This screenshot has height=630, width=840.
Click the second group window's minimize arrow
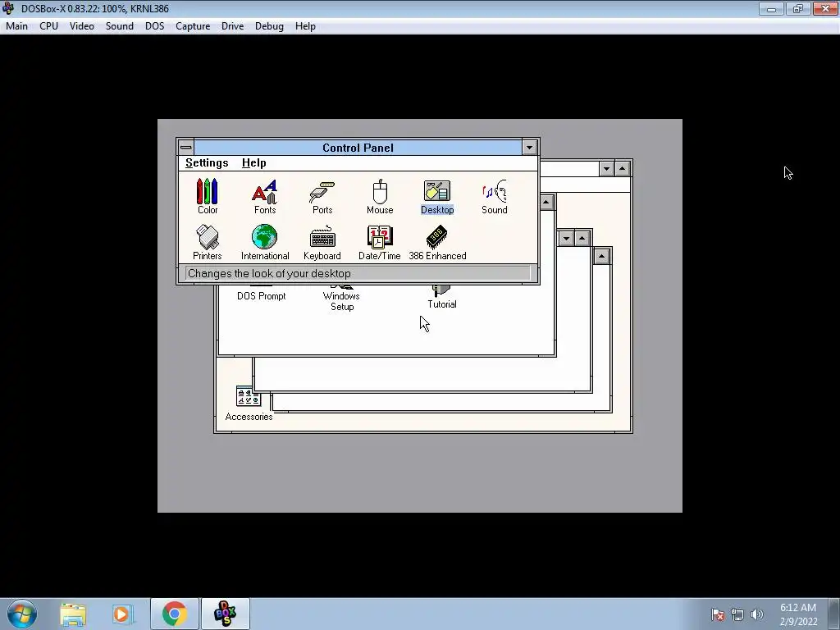[x=566, y=239]
